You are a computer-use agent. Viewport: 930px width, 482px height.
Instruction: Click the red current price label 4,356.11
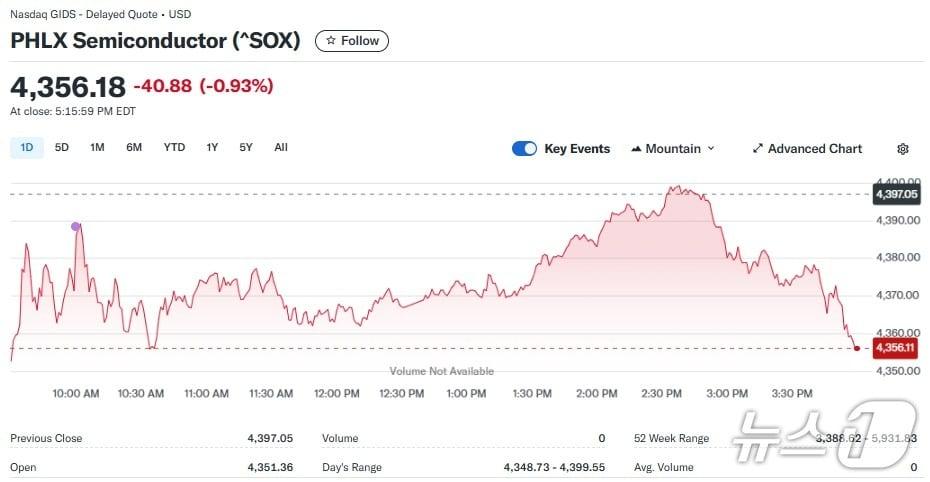(x=895, y=348)
